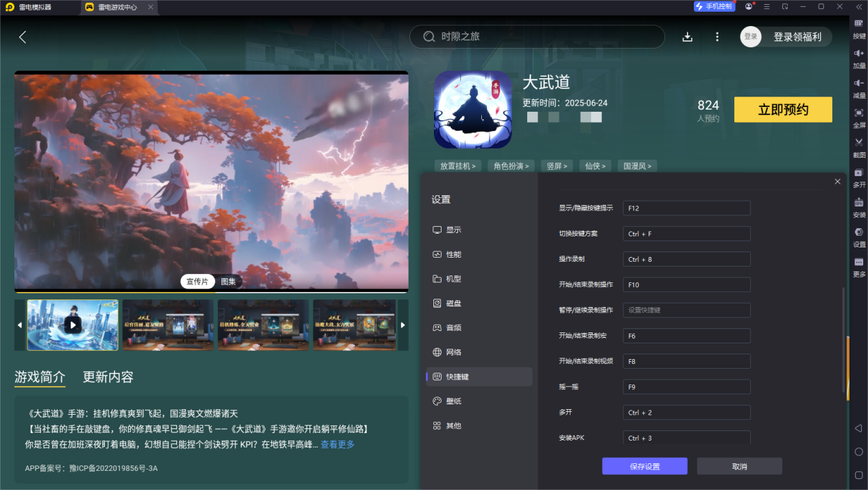868x490 pixels.
Task: Click video progress bar under trailer
Action: (211, 292)
